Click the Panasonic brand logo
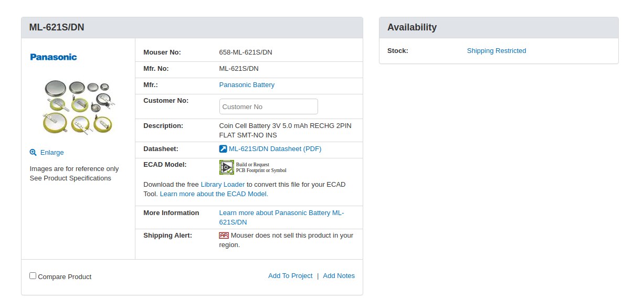The image size is (644, 299). coord(54,57)
